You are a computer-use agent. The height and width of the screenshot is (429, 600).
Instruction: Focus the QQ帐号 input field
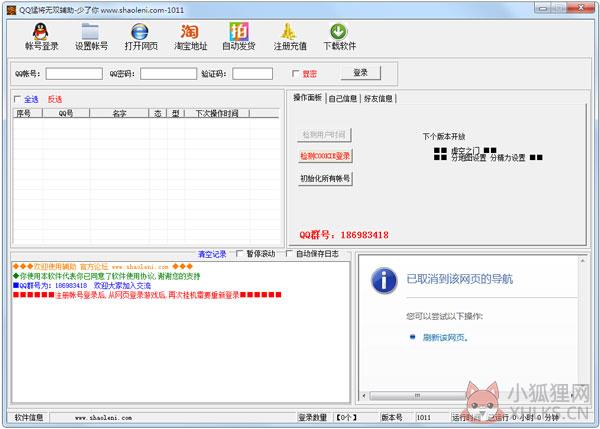pos(74,74)
